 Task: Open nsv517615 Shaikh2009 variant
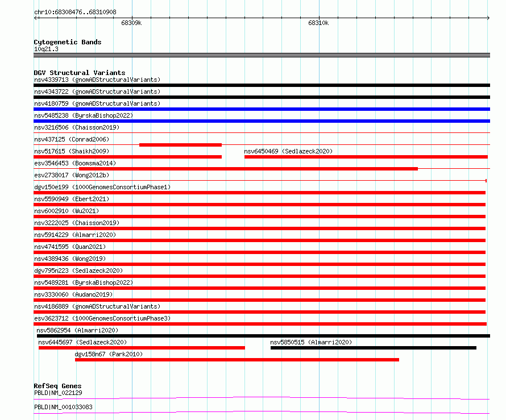click(72, 151)
